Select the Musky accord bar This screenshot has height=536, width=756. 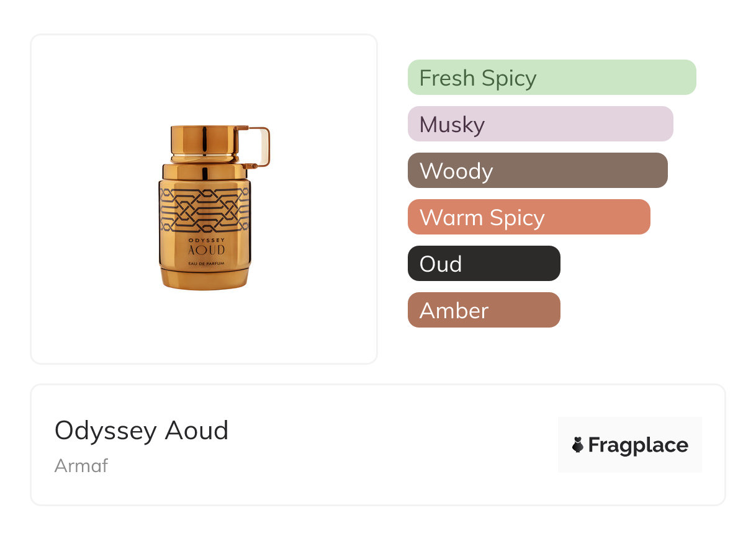[x=540, y=124]
